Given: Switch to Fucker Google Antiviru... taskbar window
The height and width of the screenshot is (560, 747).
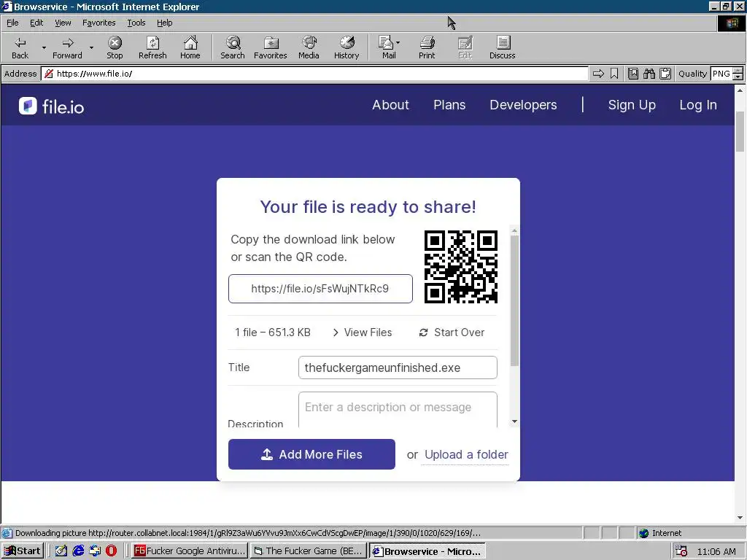Looking at the screenshot, I should coord(190,551).
